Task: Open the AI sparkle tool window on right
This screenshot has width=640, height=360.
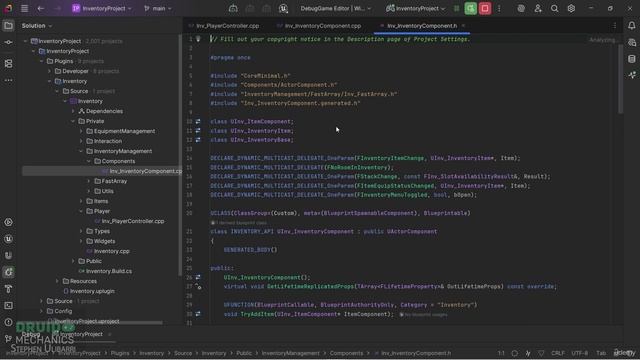Action: coord(631,75)
